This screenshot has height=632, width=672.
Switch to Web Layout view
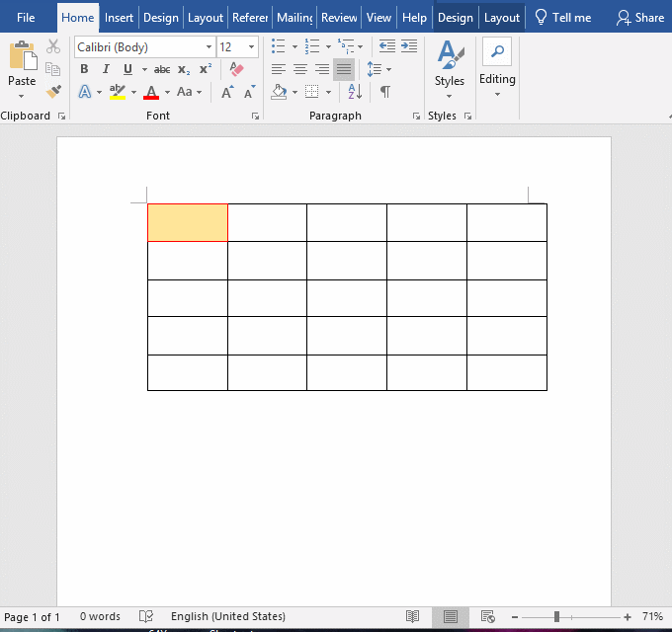pyautogui.click(x=488, y=616)
